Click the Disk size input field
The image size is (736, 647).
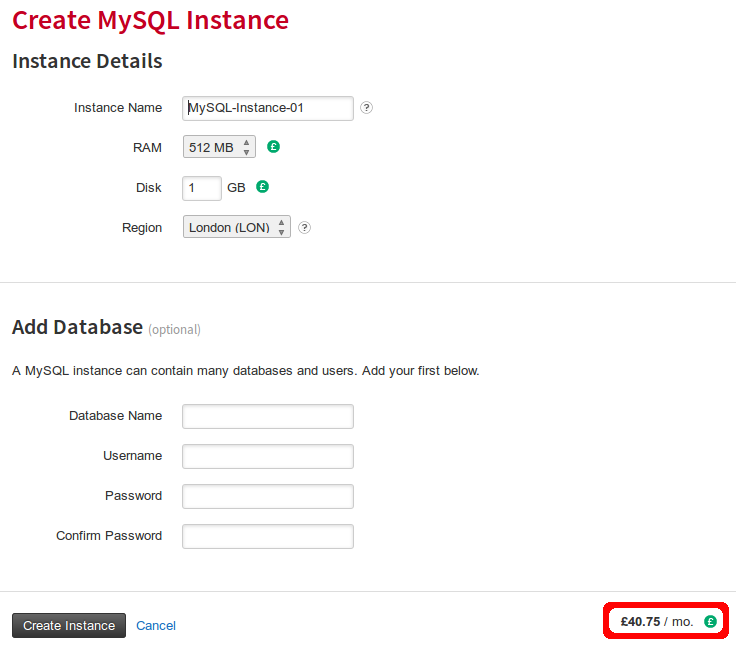point(202,188)
